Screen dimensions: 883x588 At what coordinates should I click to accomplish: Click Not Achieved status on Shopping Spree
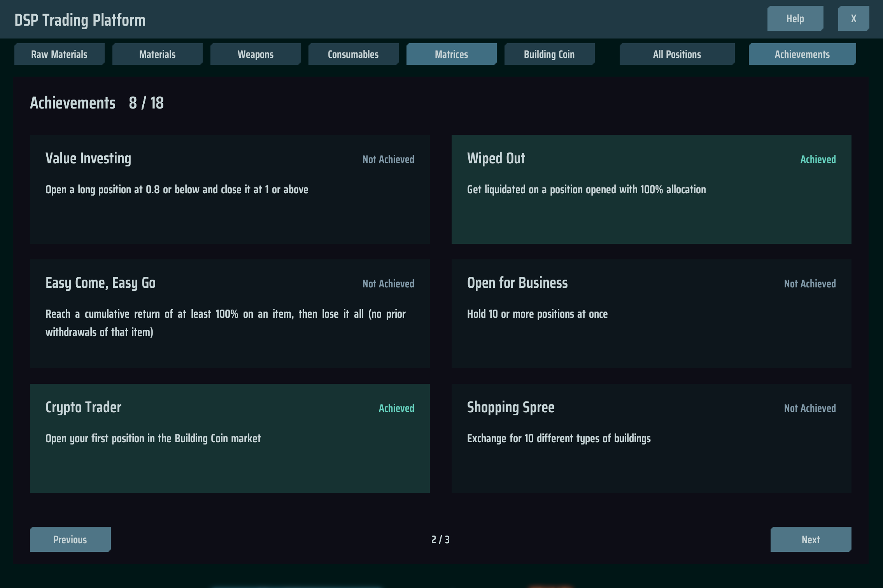(810, 408)
